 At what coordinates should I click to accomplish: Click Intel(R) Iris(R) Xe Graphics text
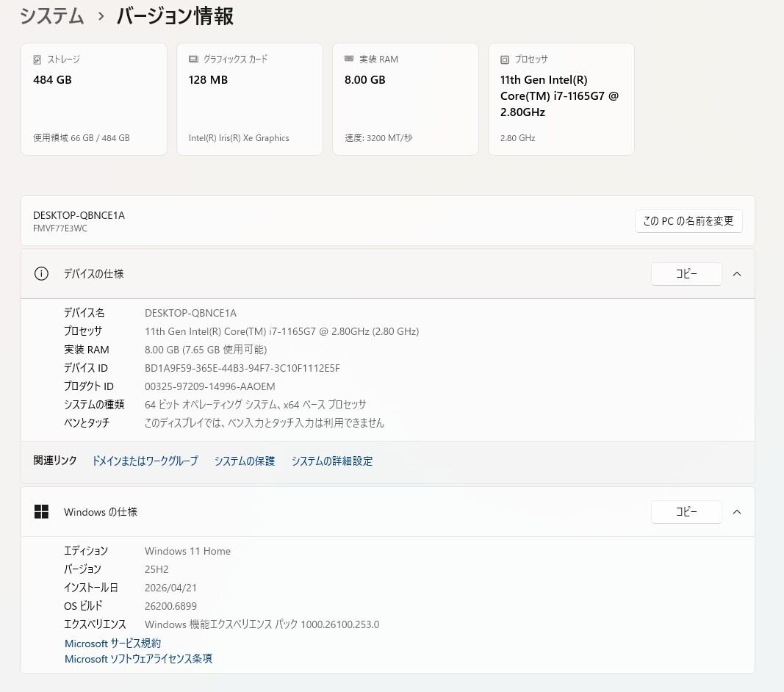click(x=239, y=138)
